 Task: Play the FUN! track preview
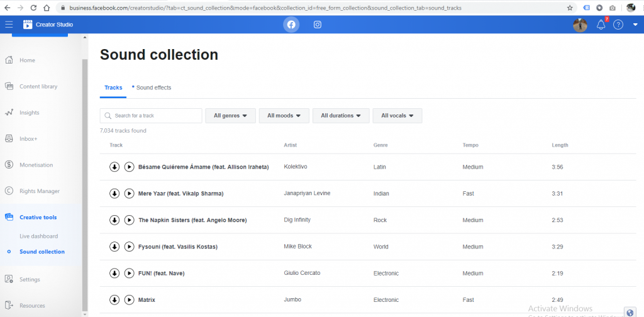pos(129,273)
